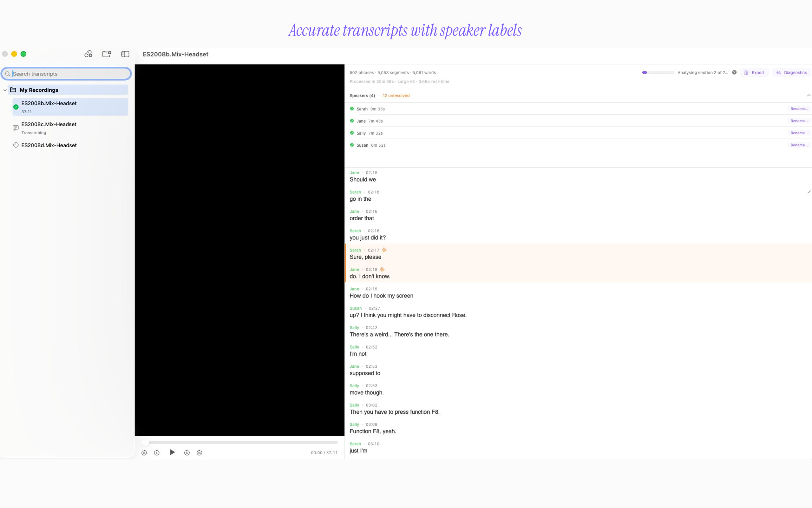Viewport: 812px width, 508px height.
Task: Toggle the sidebar with the panel icon
Action: click(125, 54)
